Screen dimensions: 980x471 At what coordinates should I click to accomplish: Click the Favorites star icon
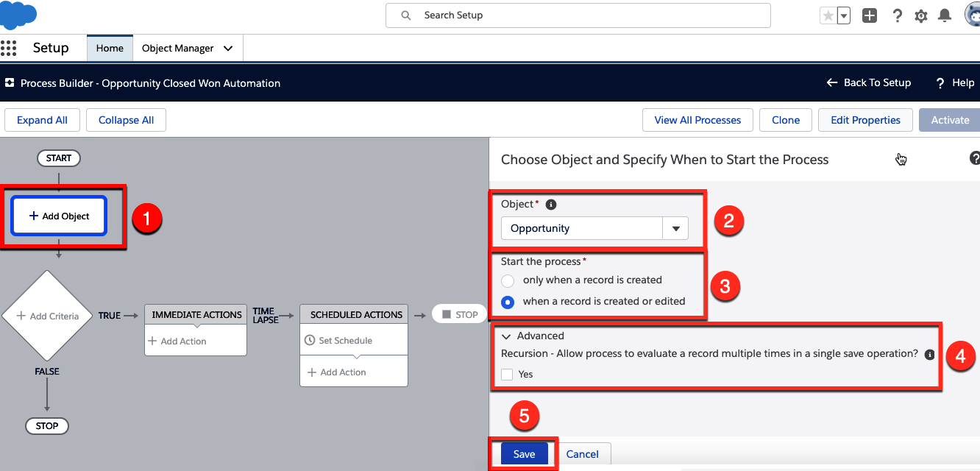click(x=828, y=15)
